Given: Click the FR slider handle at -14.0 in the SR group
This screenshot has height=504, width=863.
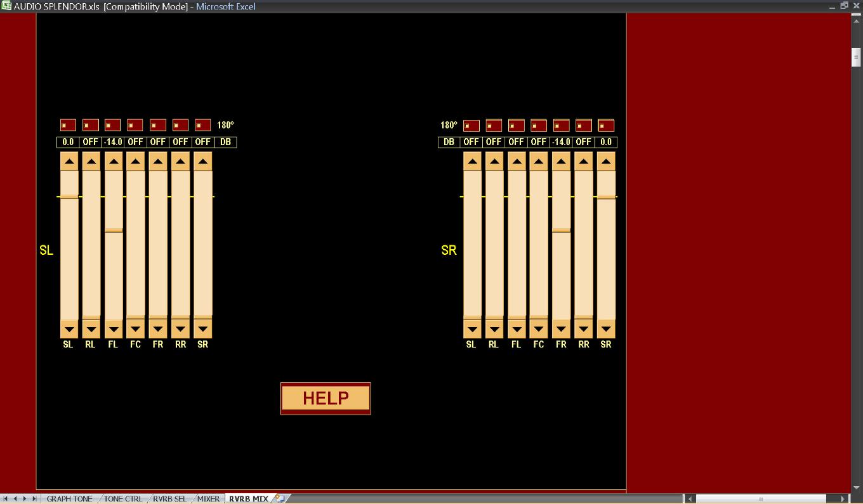Looking at the screenshot, I should pos(561,230).
